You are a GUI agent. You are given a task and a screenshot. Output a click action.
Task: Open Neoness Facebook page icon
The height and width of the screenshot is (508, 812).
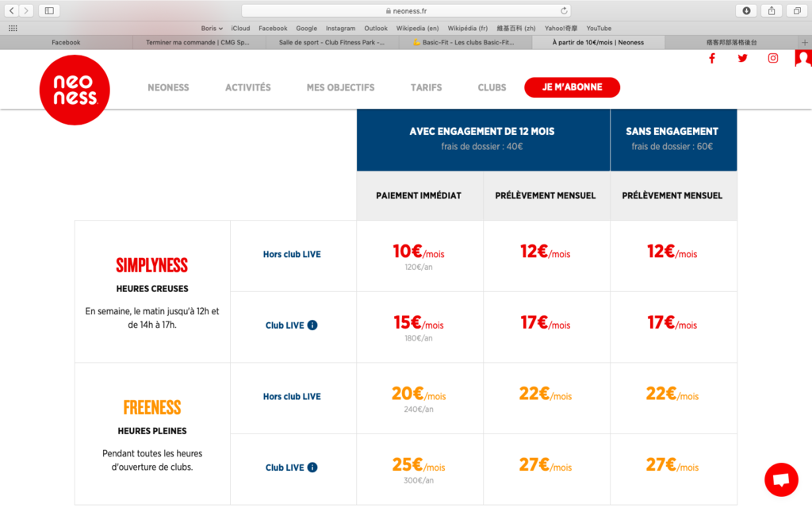[x=712, y=58]
